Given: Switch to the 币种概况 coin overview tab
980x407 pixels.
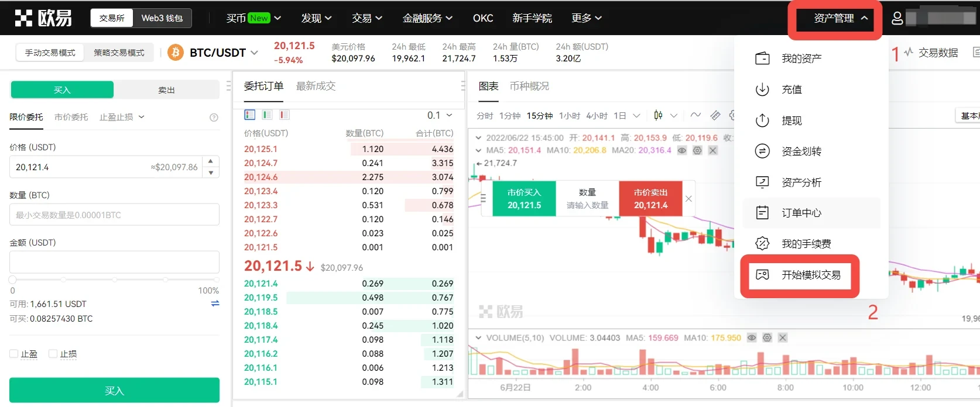Looking at the screenshot, I should click(529, 86).
